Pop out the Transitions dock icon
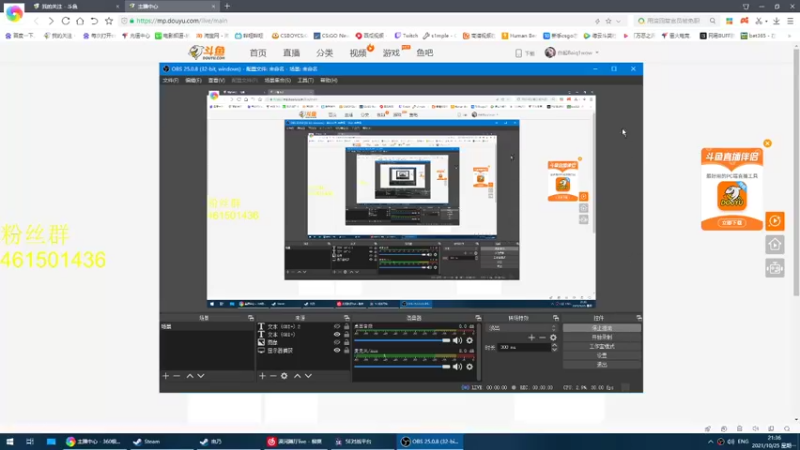The width and height of the screenshot is (800, 450). coord(556,318)
